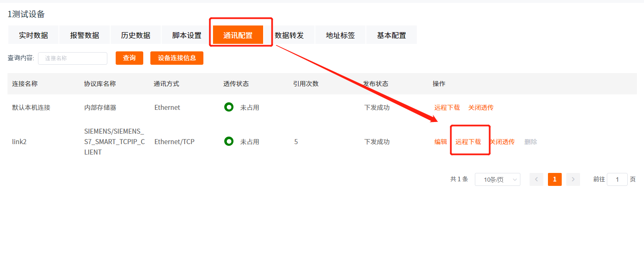The image size is (644, 264).
Task: Click 关闭透传 for 默认本机连接
Action: coord(481,107)
